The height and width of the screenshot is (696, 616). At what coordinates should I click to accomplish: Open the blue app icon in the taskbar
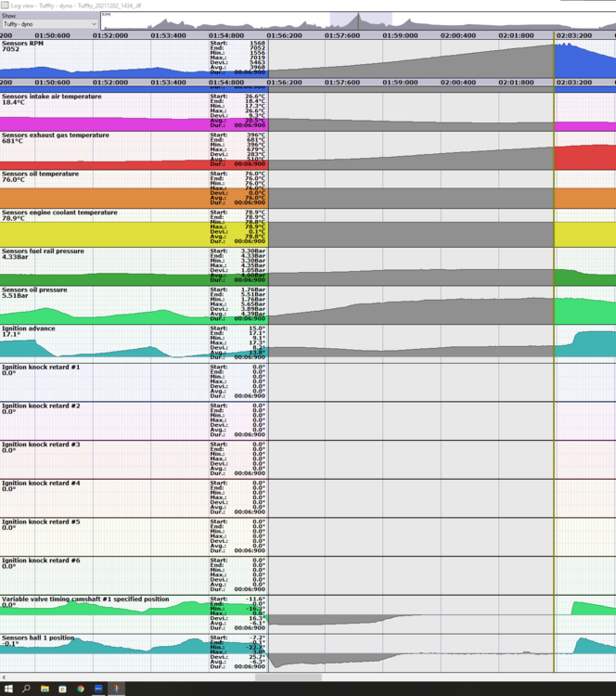98,689
